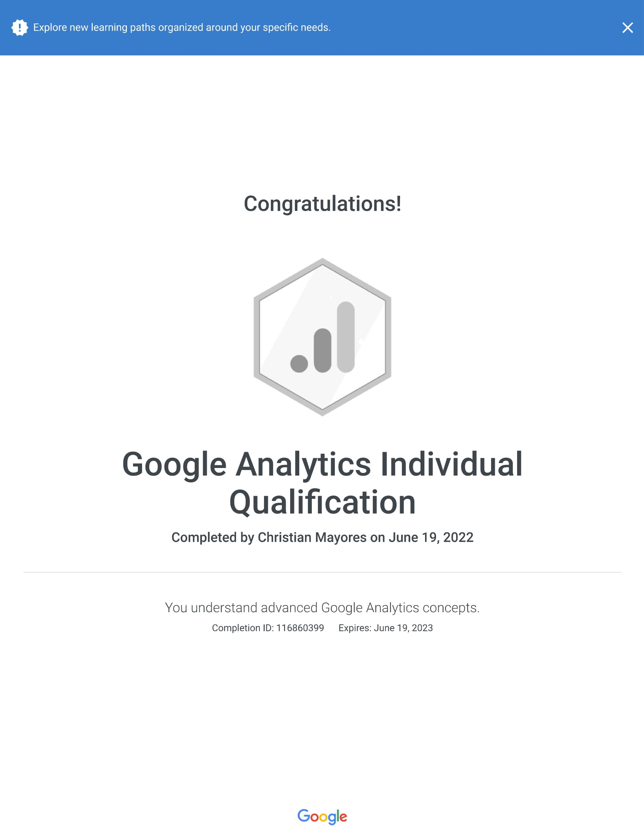Click the exclamation icon on blue banner
This screenshot has height=833, width=644.
point(19,27)
